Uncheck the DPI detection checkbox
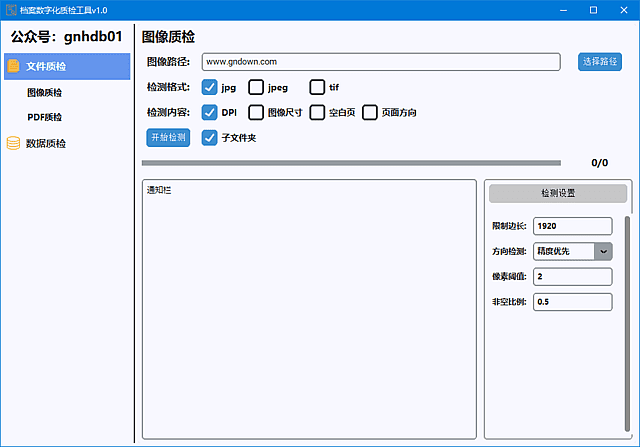Screen dimensions: 640x447 [210, 112]
